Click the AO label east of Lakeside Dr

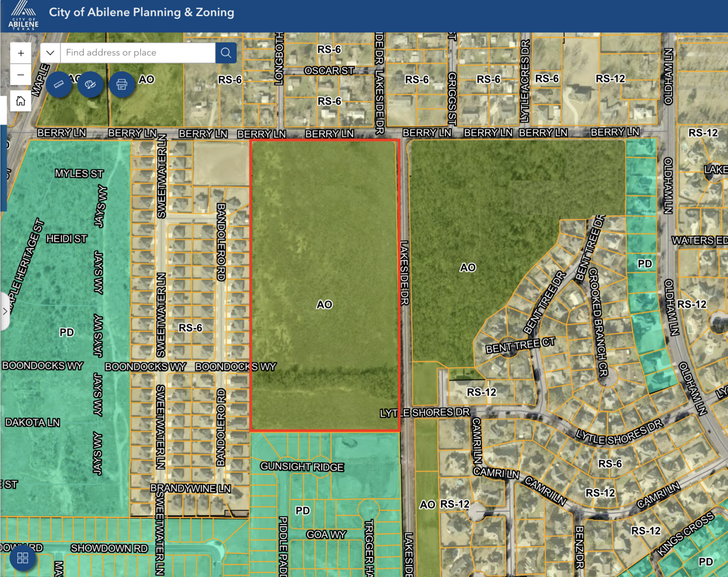468,268
